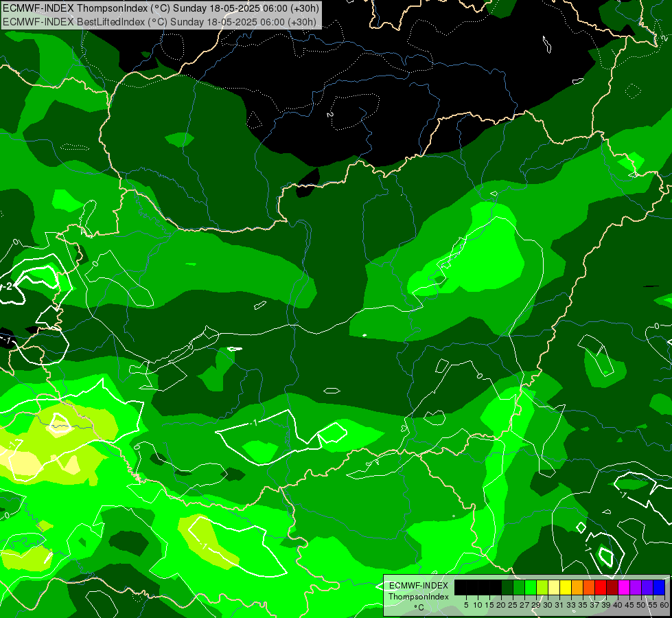Select the red-orange 35–37 legend swatch
The image size is (672, 618).
tap(589, 587)
